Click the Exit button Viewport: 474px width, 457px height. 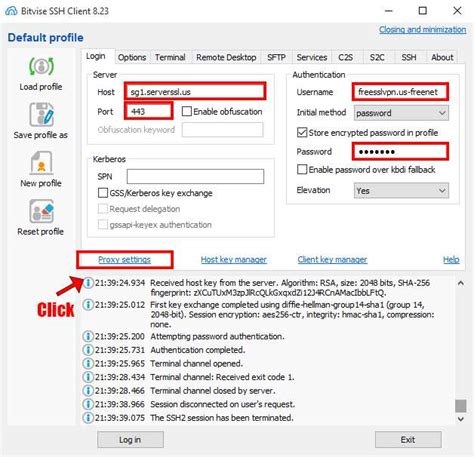point(408,440)
